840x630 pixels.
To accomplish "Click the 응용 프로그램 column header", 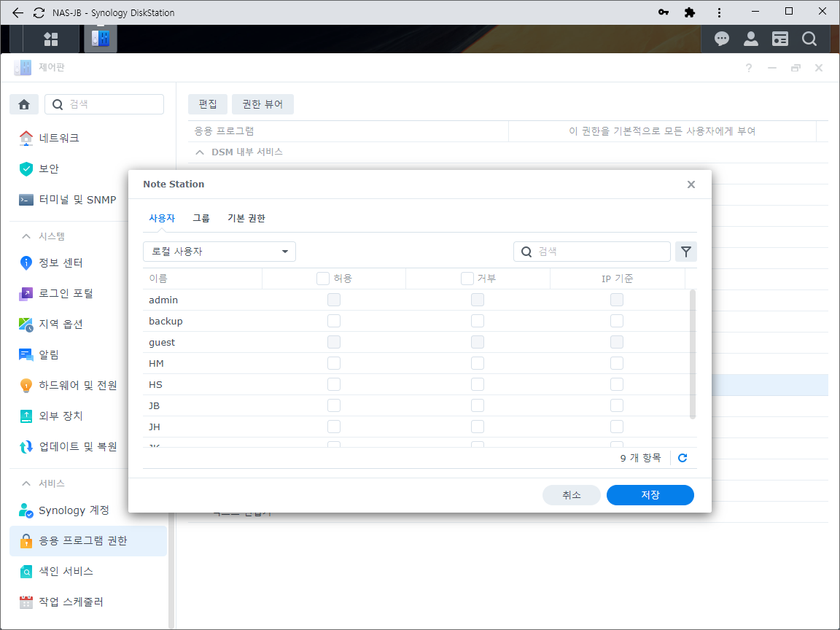I will [349, 131].
